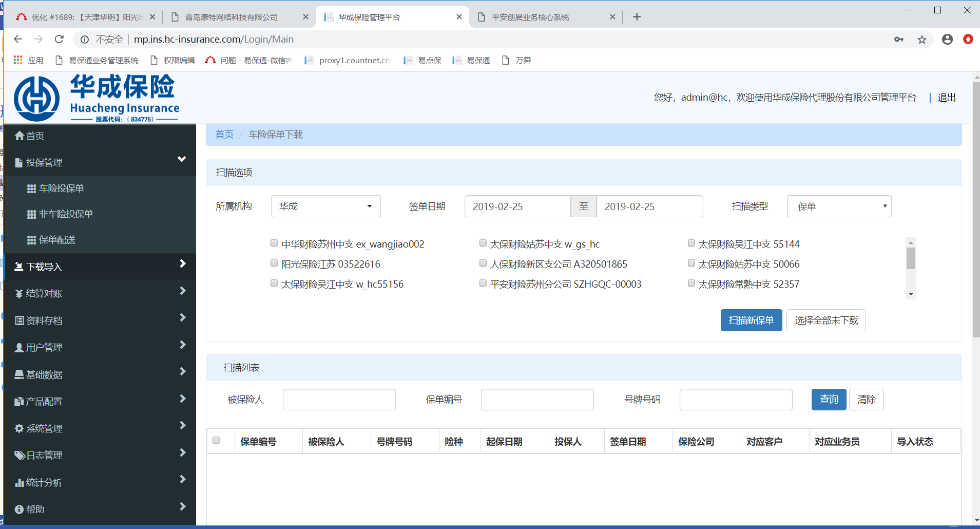The height and width of the screenshot is (529, 980).
Task: Click the 结算对账 yen icon in sidebar
Action: click(x=19, y=294)
